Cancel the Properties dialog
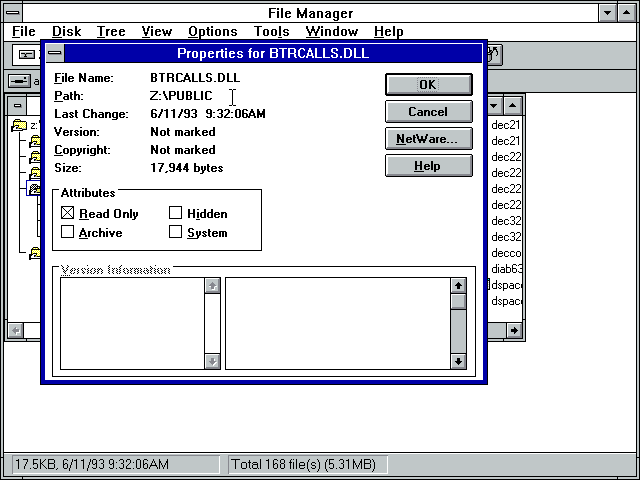This screenshot has width=640, height=480. point(429,111)
